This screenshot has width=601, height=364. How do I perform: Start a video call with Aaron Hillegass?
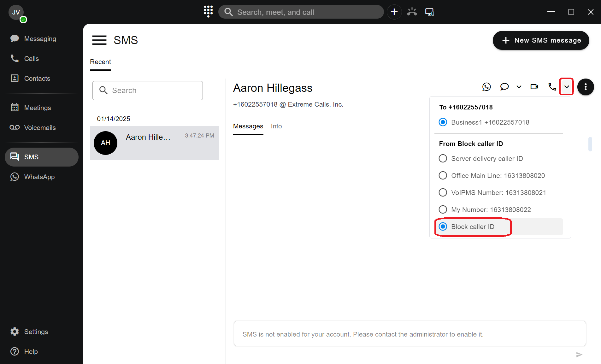pyautogui.click(x=534, y=87)
